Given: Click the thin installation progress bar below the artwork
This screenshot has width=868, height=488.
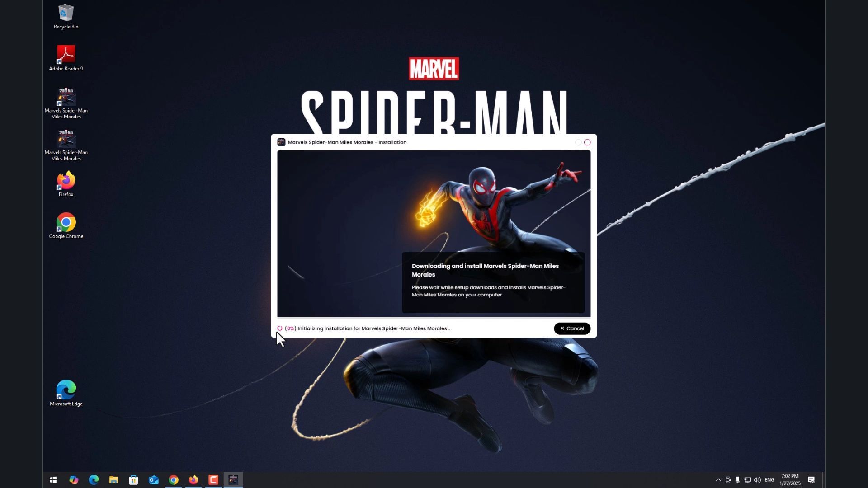Looking at the screenshot, I should tap(434, 318).
